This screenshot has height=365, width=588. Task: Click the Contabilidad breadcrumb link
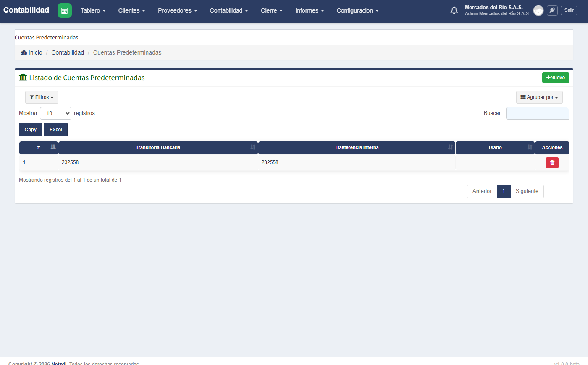point(68,52)
